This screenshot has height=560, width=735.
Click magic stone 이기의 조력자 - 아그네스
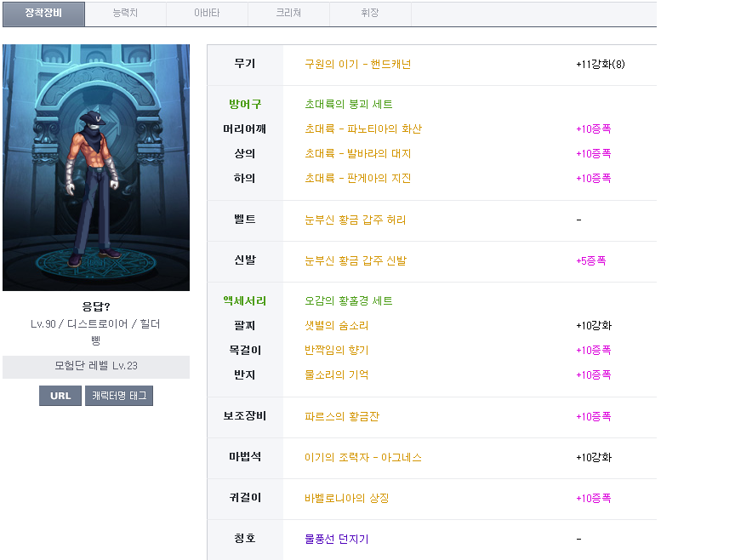(362, 458)
